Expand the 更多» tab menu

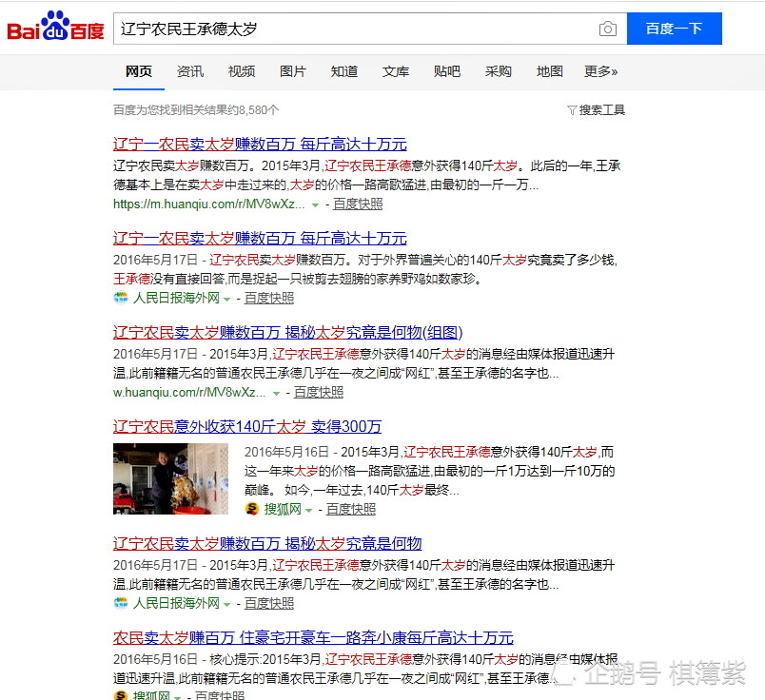pos(601,71)
